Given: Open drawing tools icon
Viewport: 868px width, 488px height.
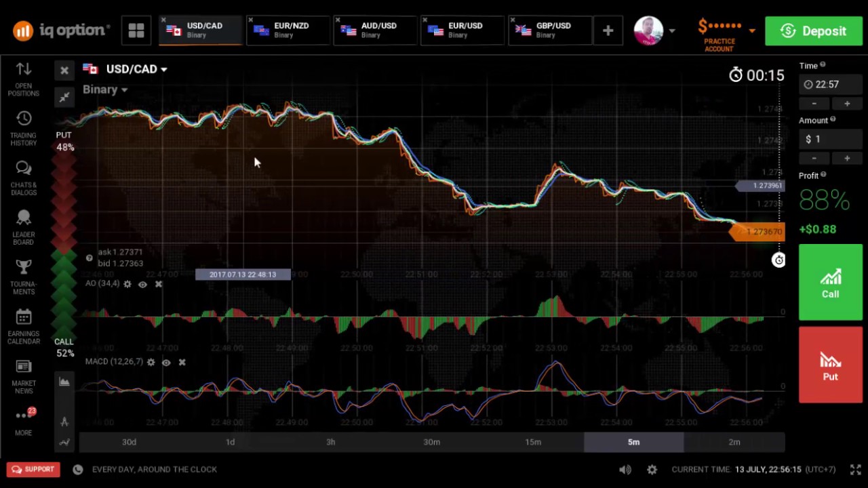Looking at the screenshot, I should [x=64, y=422].
